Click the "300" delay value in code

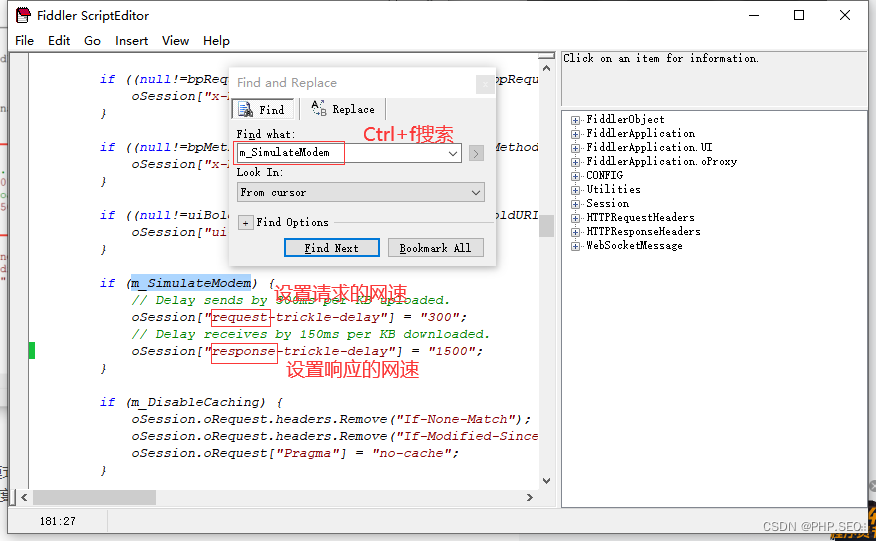pyautogui.click(x=439, y=317)
